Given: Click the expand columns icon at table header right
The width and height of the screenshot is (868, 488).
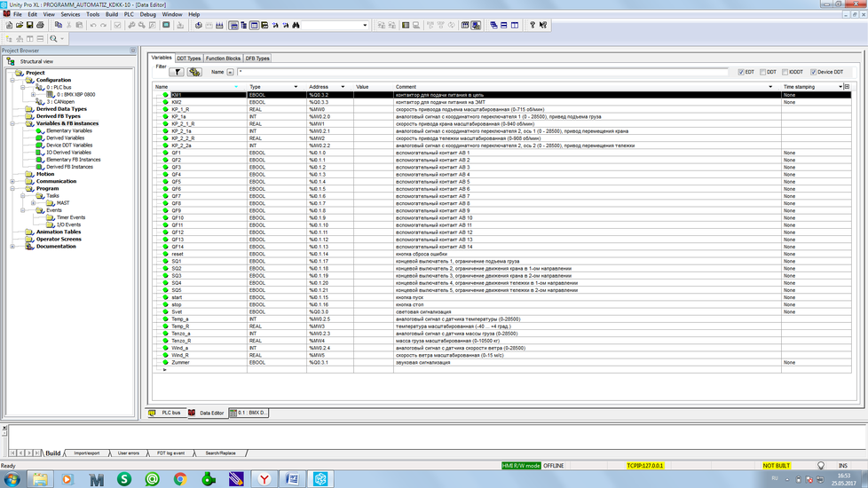Looking at the screenshot, I should point(847,87).
